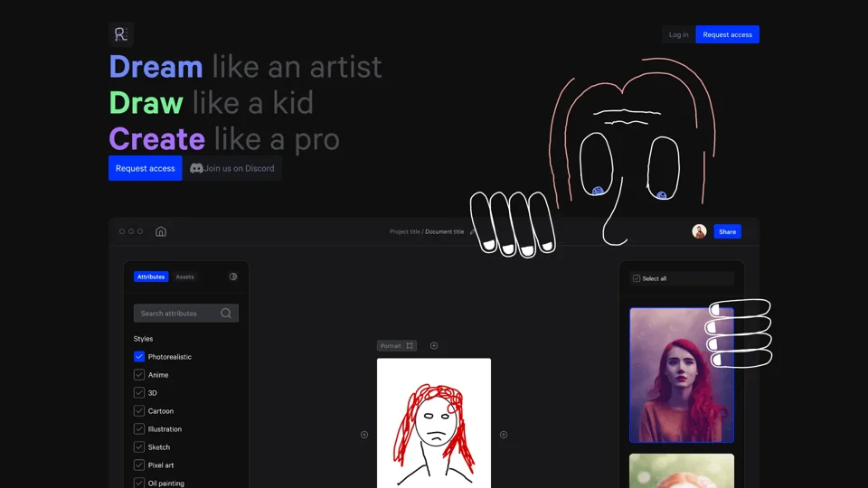Toggle the Anime style checkbox
This screenshot has width=868, height=488.
(139, 374)
